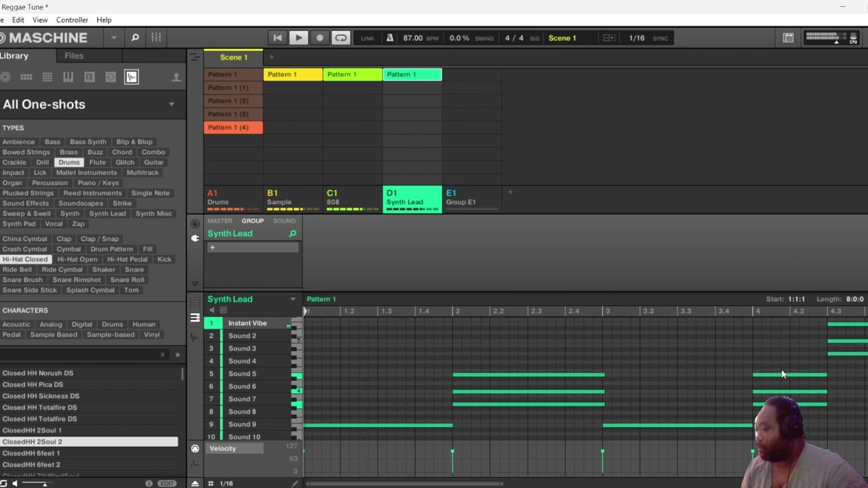Image resolution: width=868 pixels, height=488 pixels.
Task: Select group E1 Group E1
Action: (x=472, y=199)
